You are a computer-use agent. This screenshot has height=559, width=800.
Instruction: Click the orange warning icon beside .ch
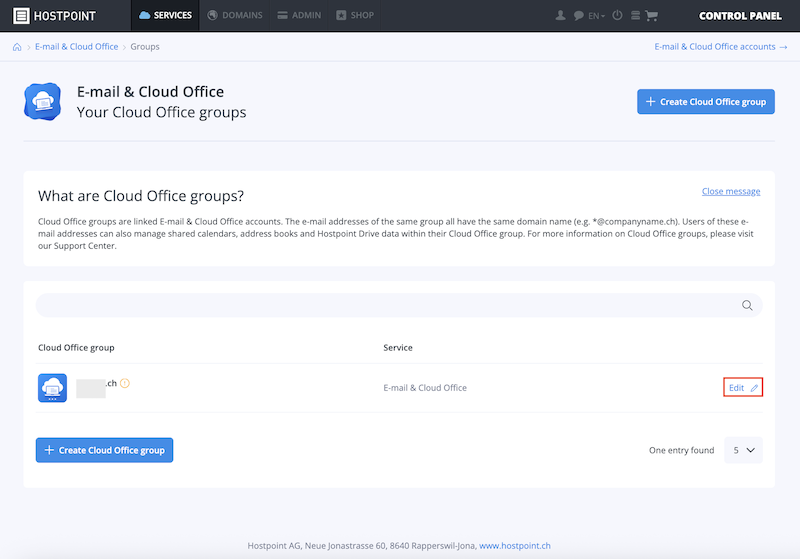click(x=125, y=383)
